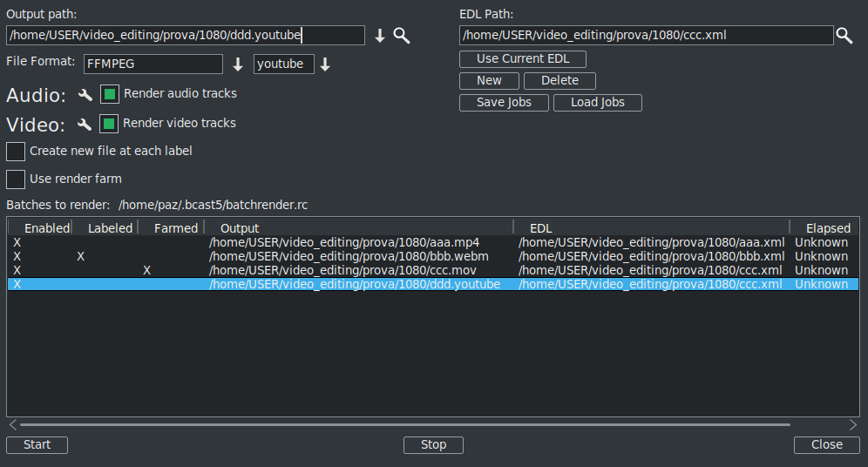Enable Create new file at each label
This screenshot has width=868, height=467.
16,152
